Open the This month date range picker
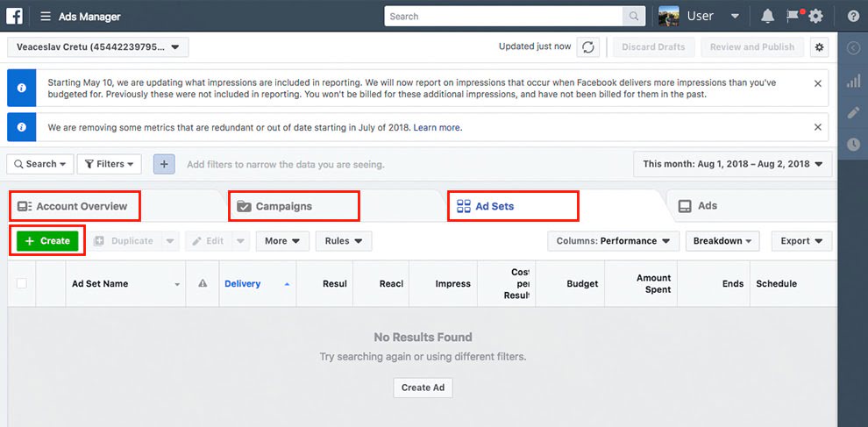The image size is (868, 427). pos(732,164)
